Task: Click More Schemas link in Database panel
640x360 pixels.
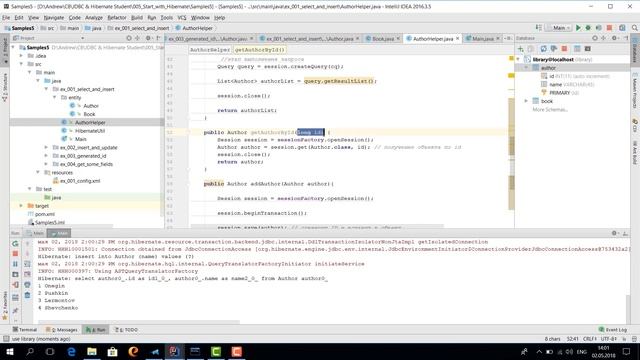Action: tap(550, 109)
